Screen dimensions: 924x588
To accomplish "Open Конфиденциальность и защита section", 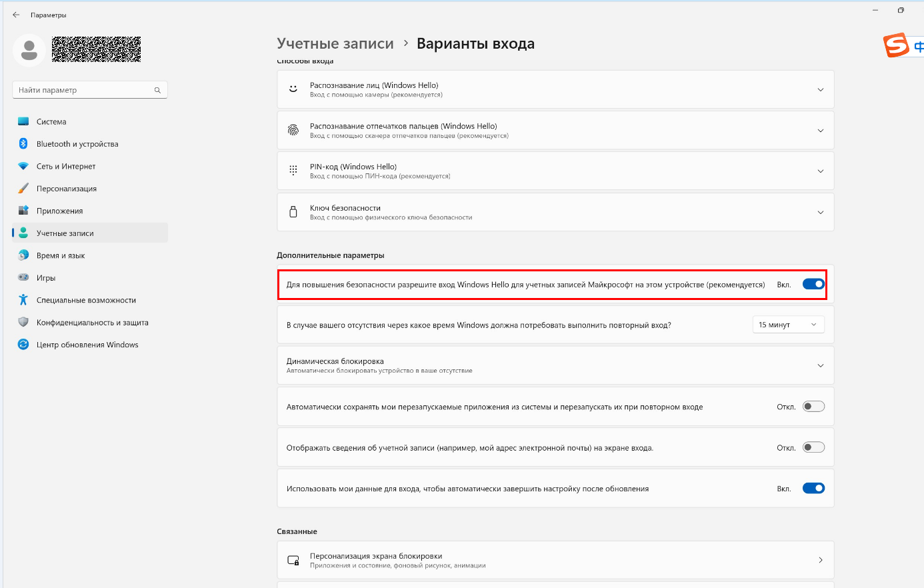I will click(90, 323).
